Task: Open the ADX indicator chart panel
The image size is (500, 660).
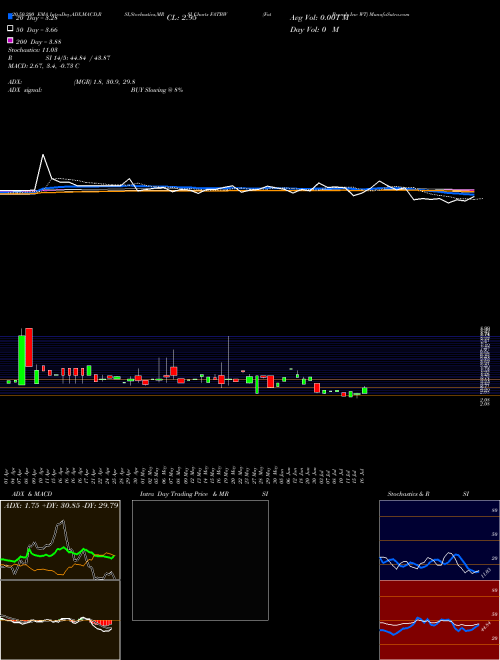Action: pos(60,540)
